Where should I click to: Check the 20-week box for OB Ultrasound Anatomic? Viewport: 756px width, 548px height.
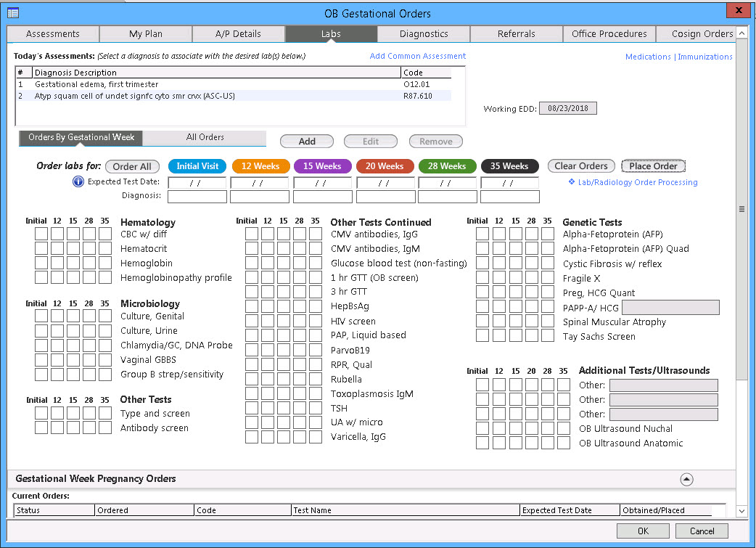(x=531, y=443)
